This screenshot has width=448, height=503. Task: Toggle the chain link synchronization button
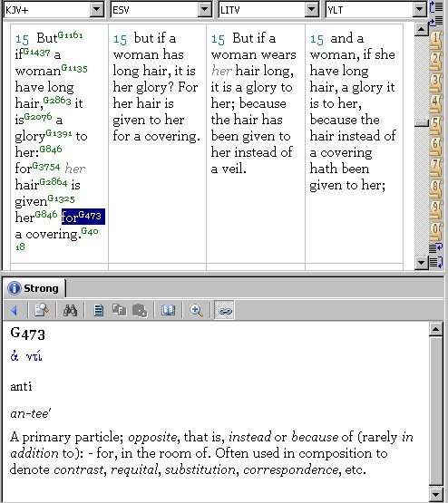click(x=224, y=310)
